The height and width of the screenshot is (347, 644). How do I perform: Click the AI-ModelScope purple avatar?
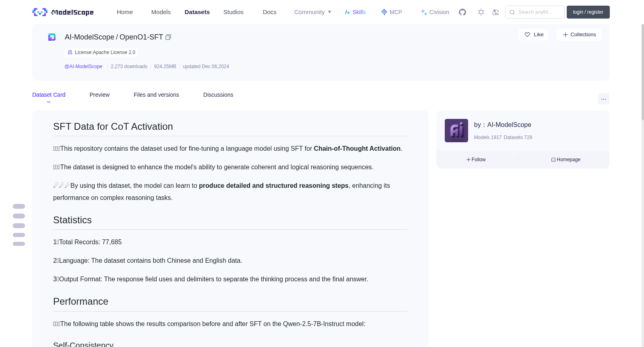(x=456, y=131)
